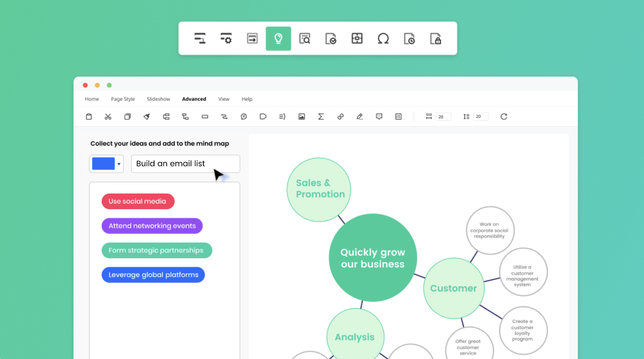Click the insert image icon
644x359 pixels.
(x=301, y=117)
